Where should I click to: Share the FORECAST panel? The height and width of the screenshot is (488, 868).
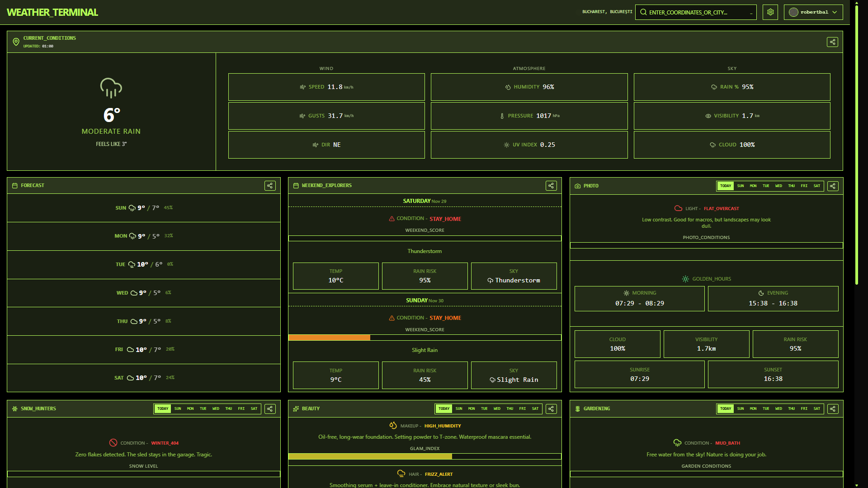(x=270, y=185)
